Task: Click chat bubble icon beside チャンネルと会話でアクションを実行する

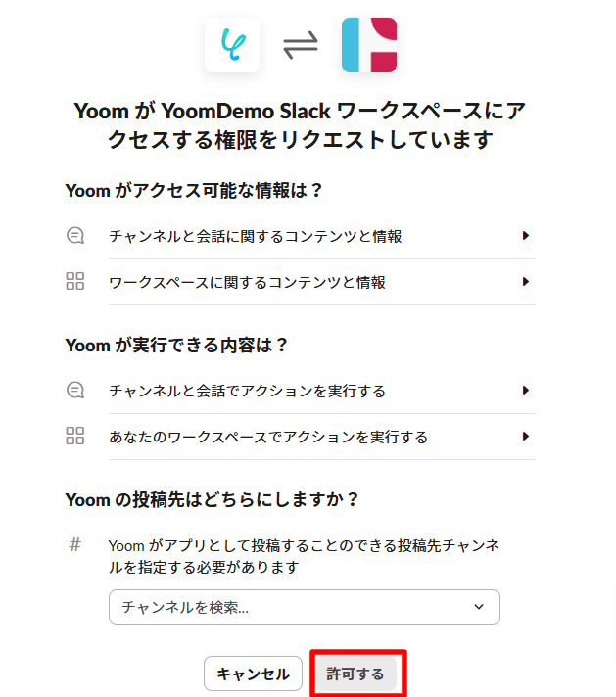Action: coord(75,390)
